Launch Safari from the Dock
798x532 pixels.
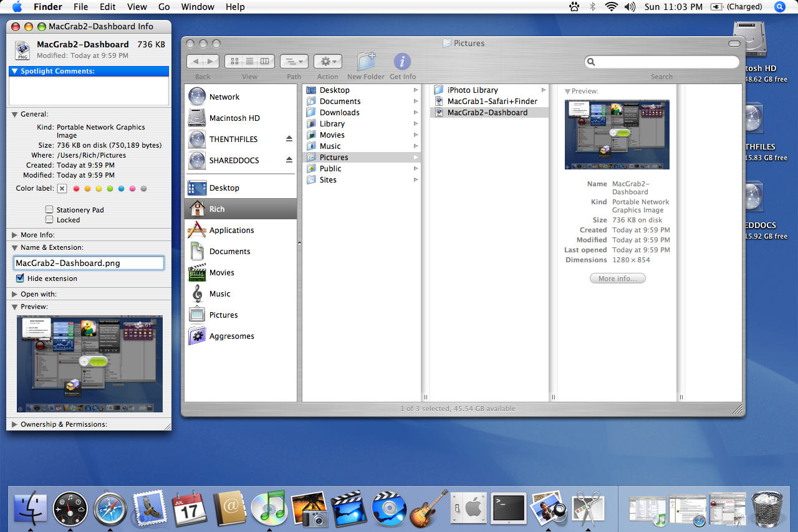coord(110,508)
